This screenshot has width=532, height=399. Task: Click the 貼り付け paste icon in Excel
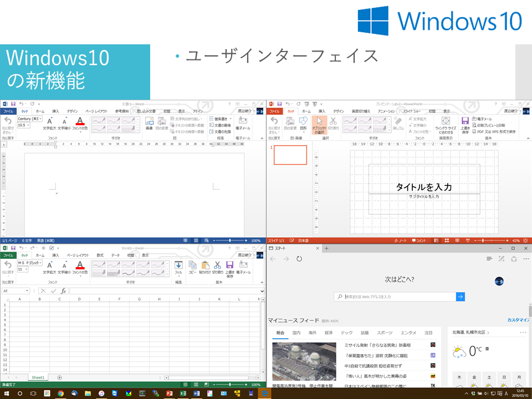[x=205, y=265]
